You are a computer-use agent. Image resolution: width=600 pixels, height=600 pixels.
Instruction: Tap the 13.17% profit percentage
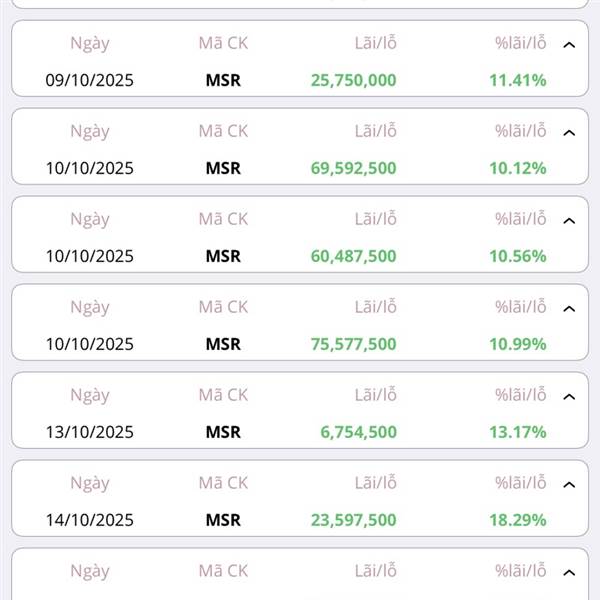tap(517, 432)
